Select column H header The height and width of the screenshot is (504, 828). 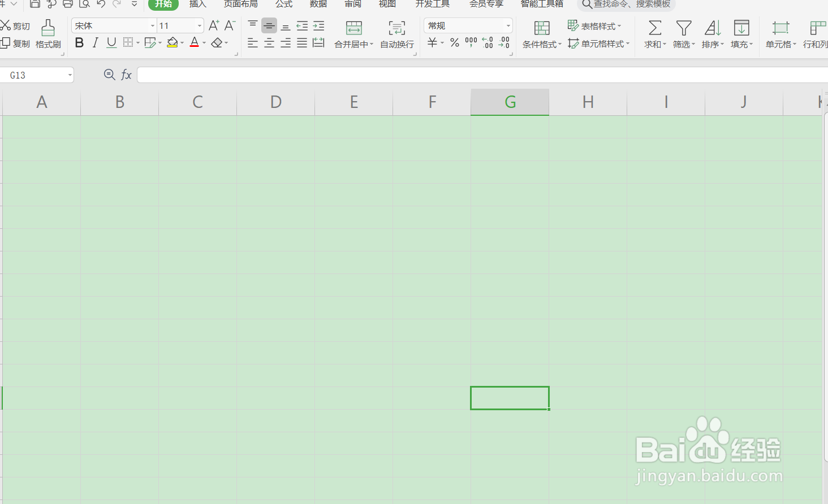[x=588, y=102]
